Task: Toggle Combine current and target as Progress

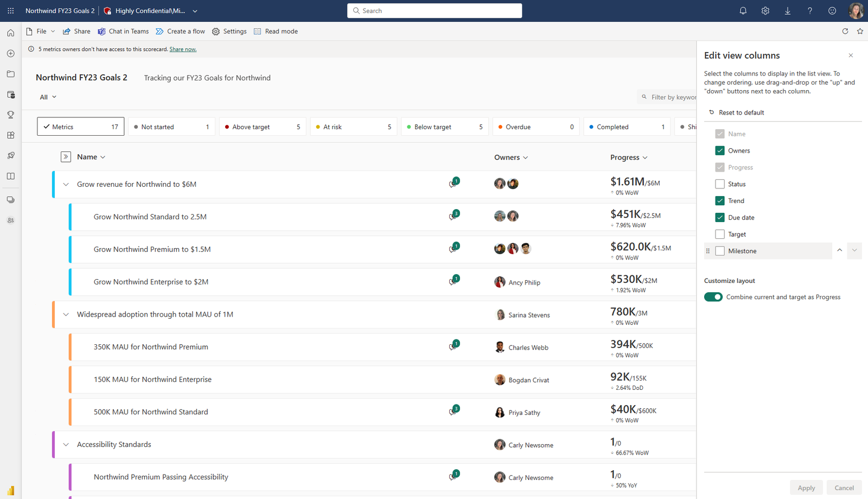Action: (x=713, y=297)
